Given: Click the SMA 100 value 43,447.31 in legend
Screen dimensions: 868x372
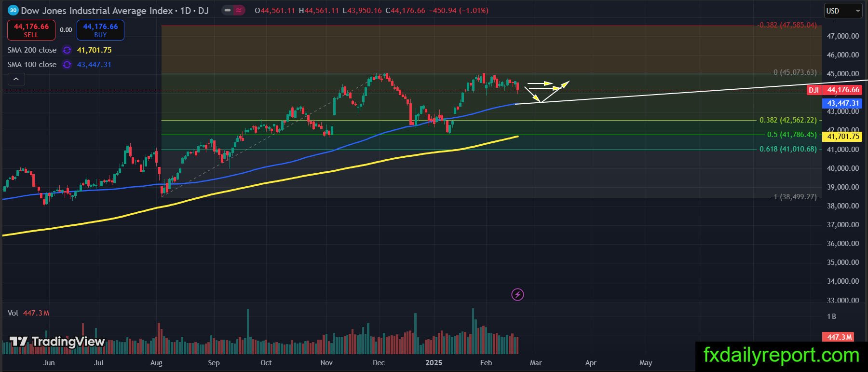Looking at the screenshot, I should pyautogui.click(x=95, y=65).
